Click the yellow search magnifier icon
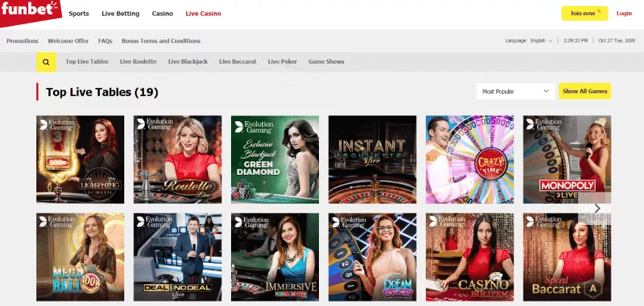 tap(46, 61)
